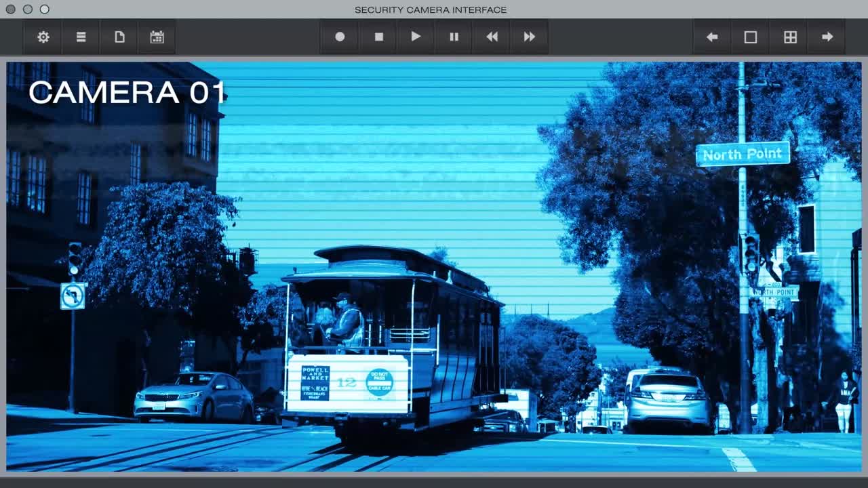Click the document file icon
This screenshot has width=868, height=488.
[119, 37]
